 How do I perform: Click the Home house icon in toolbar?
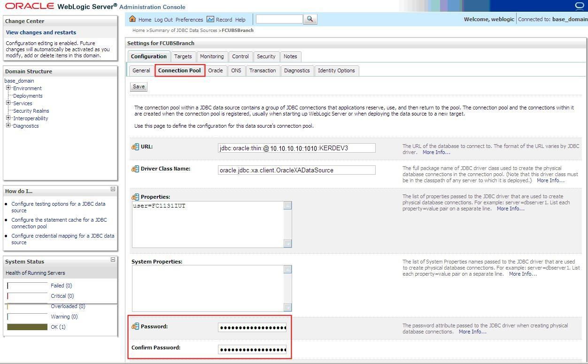click(132, 19)
